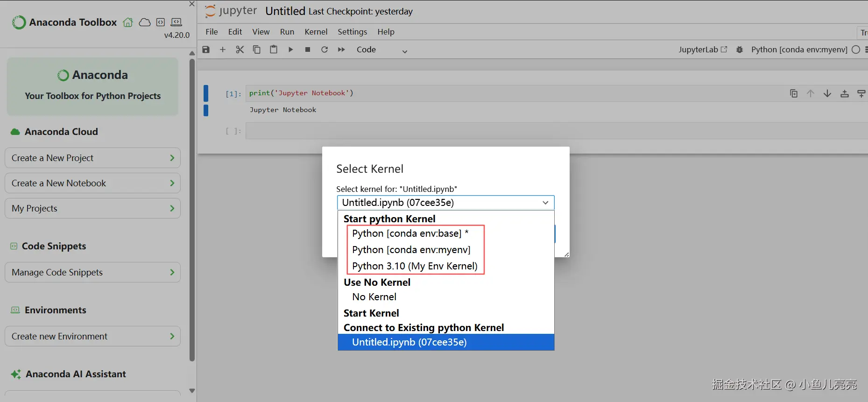Open the Anaconda Toolbox home icon

pyautogui.click(x=128, y=22)
